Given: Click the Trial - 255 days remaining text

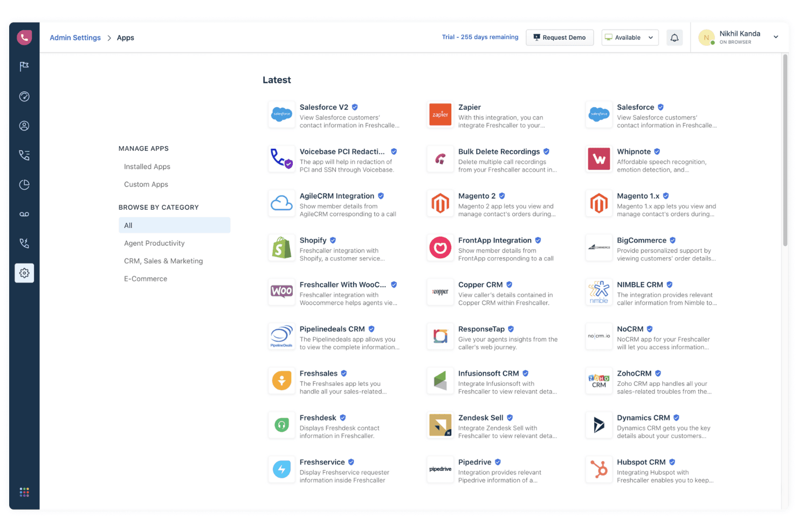Looking at the screenshot, I should pos(480,37).
